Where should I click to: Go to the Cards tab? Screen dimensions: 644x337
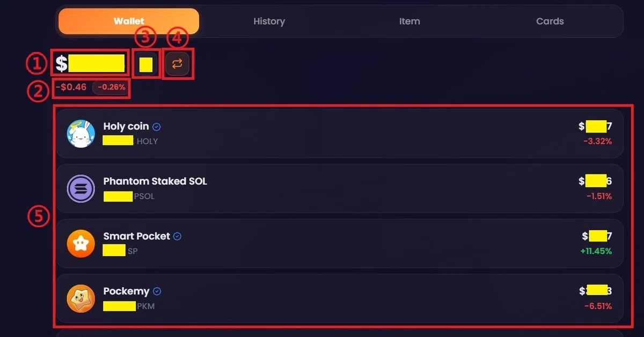click(x=550, y=21)
